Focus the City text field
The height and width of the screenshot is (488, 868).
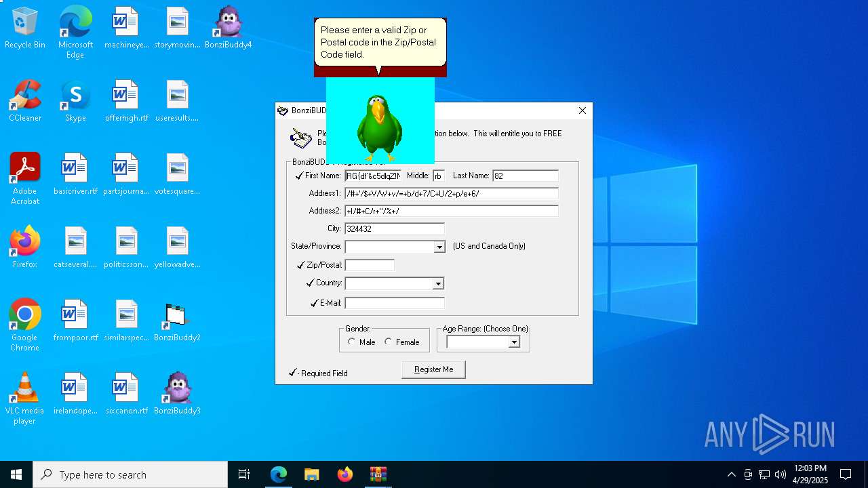pos(395,228)
